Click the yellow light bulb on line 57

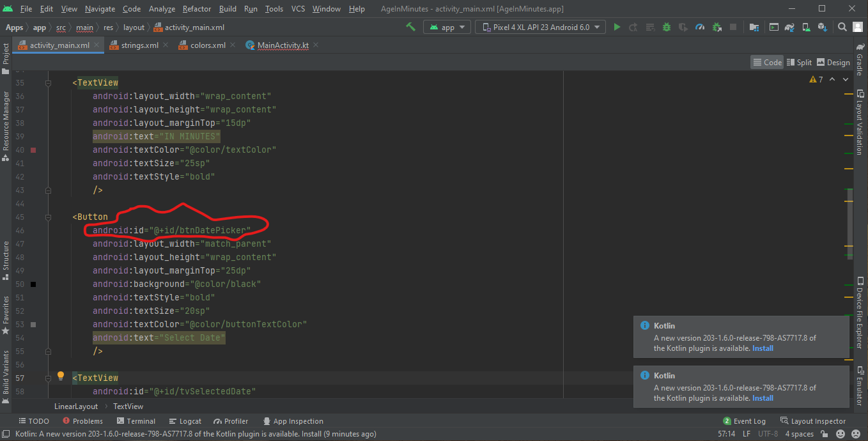(x=61, y=376)
